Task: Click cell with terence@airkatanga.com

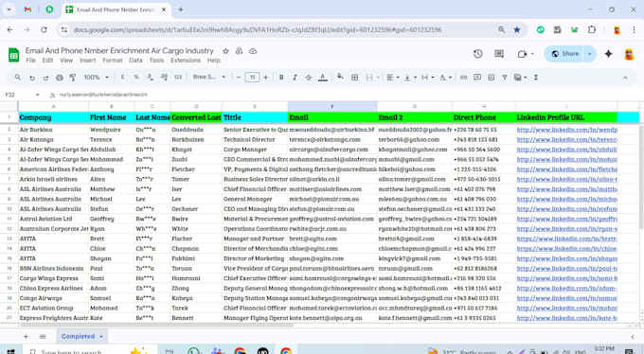Action: click(x=332, y=140)
